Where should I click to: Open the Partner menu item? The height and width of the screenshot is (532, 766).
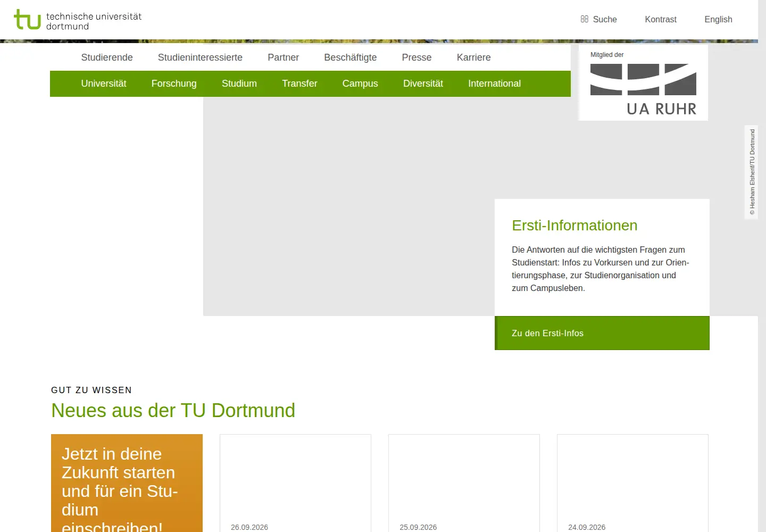pyautogui.click(x=283, y=57)
